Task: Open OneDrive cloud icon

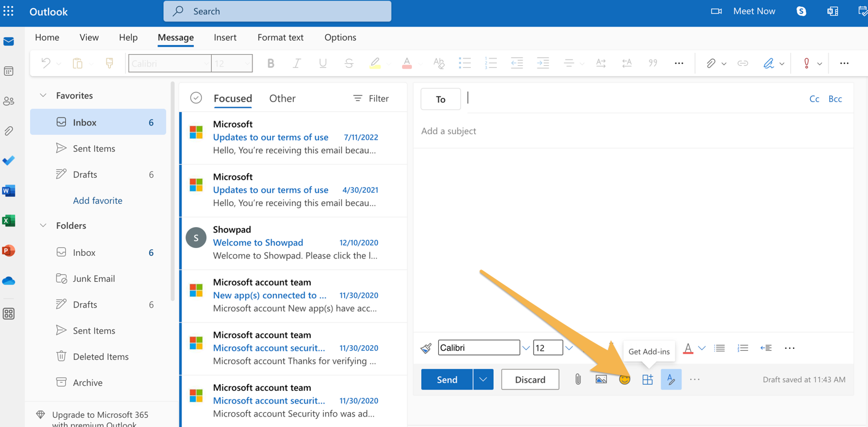Action: pyautogui.click(x=9, y=281)
